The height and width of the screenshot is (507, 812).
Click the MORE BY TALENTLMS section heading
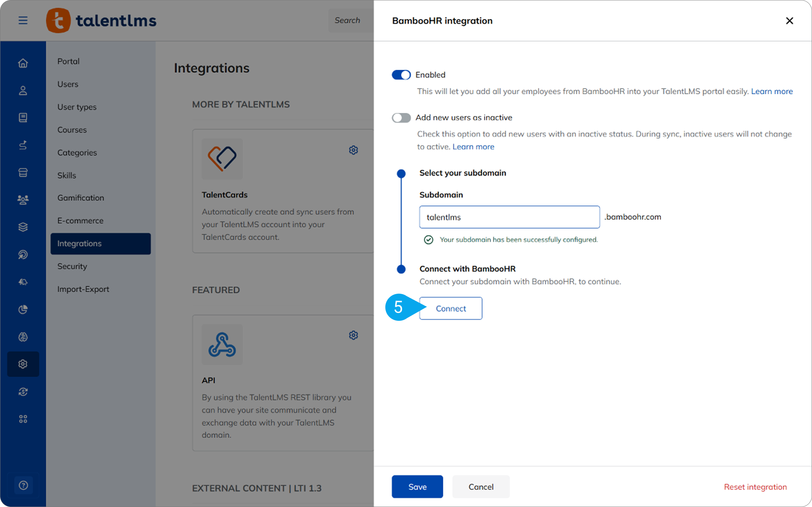click(241, 104)
